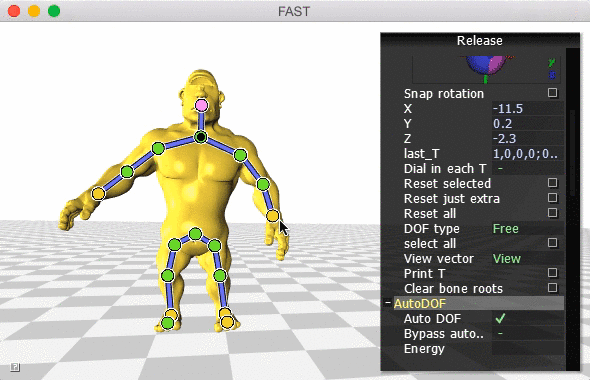Screen dimensions: 590x380
Task: Click the bone segment between head and neck joints
Action: click(201, 121)
